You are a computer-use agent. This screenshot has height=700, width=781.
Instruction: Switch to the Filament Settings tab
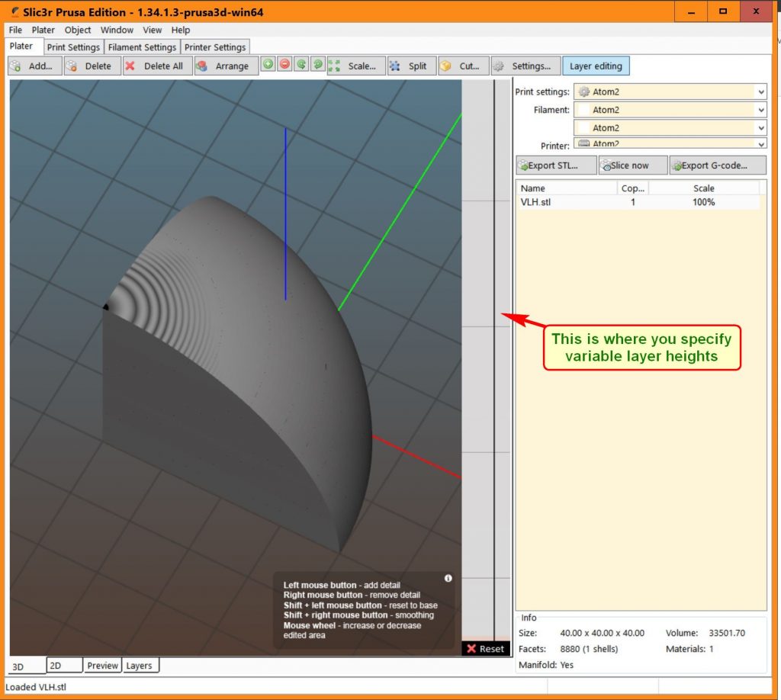[142, 47]
